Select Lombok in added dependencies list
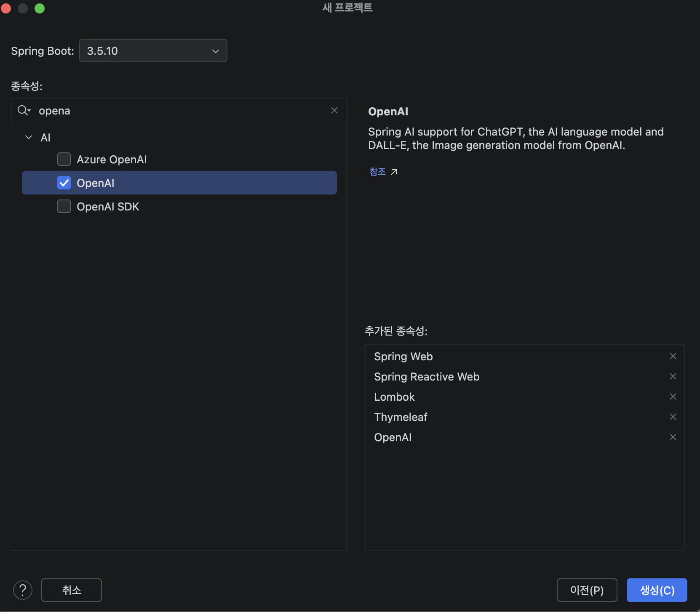700x612 pixels. coord(394,397)
